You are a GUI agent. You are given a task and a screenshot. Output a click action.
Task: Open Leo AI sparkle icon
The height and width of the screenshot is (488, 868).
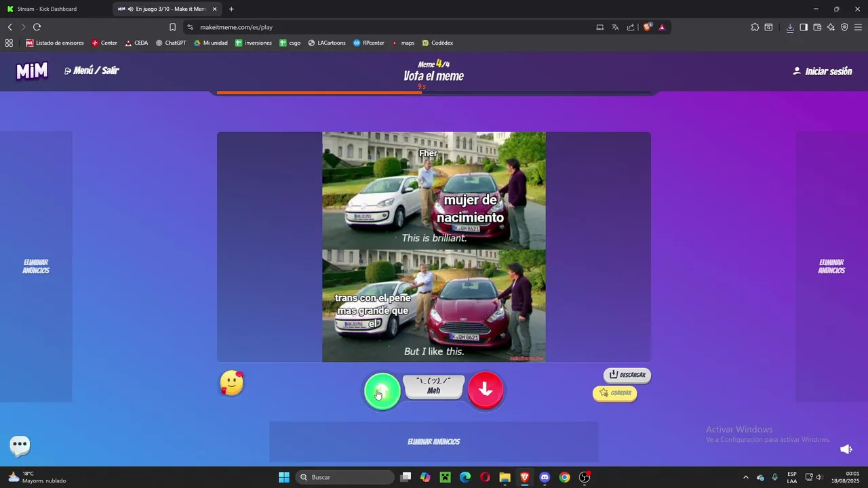coord(831,27)
